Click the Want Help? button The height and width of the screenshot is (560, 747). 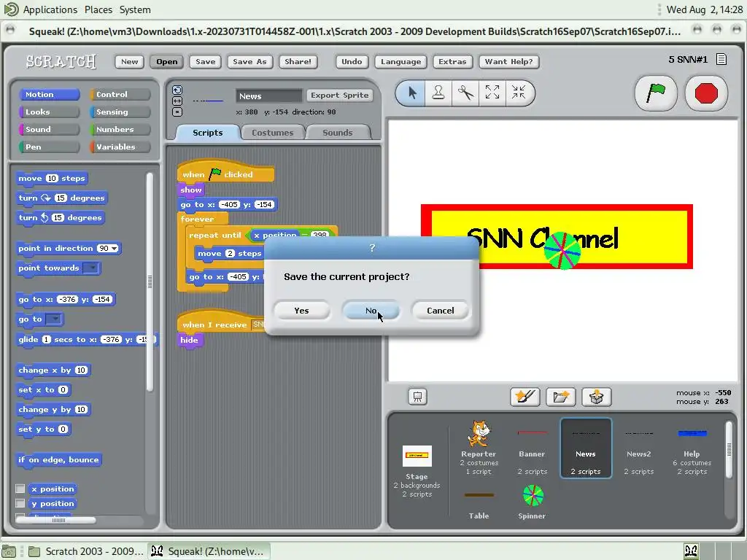pos(508,61)
